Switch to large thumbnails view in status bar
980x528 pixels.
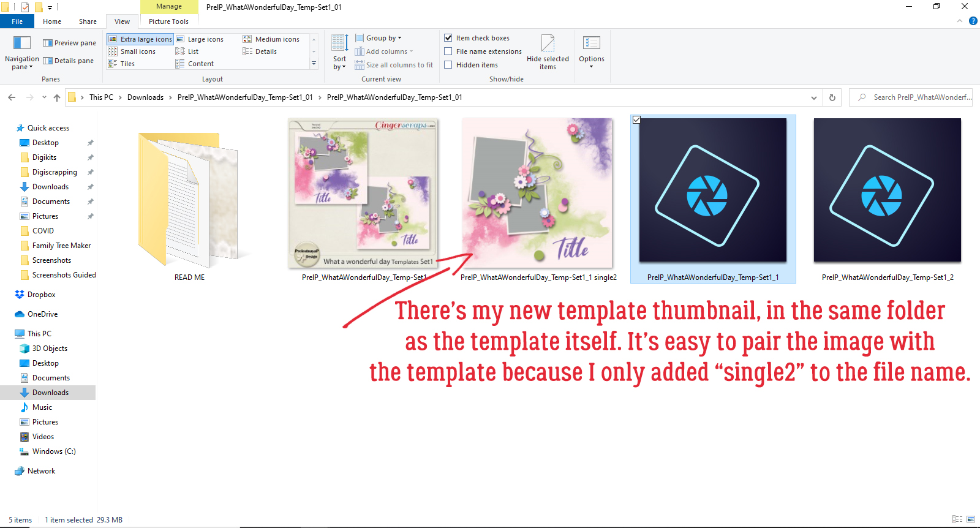971,519
